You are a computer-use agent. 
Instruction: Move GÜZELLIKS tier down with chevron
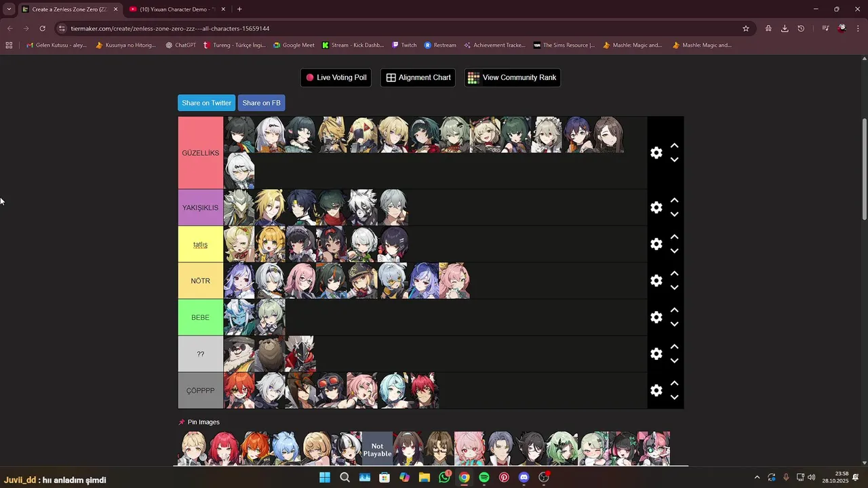pyautogui.click(x=674, y=160)
